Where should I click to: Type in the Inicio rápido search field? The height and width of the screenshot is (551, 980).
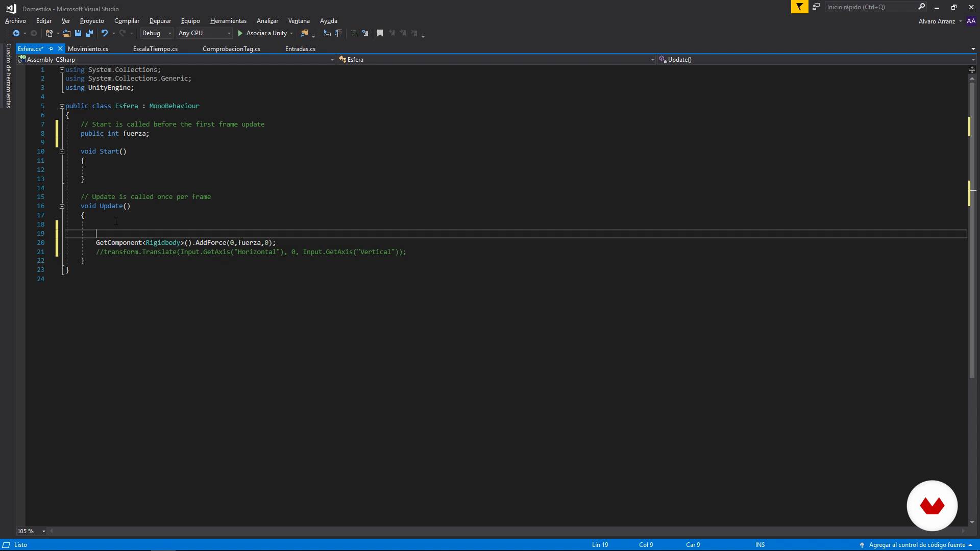tap(870, 7)
